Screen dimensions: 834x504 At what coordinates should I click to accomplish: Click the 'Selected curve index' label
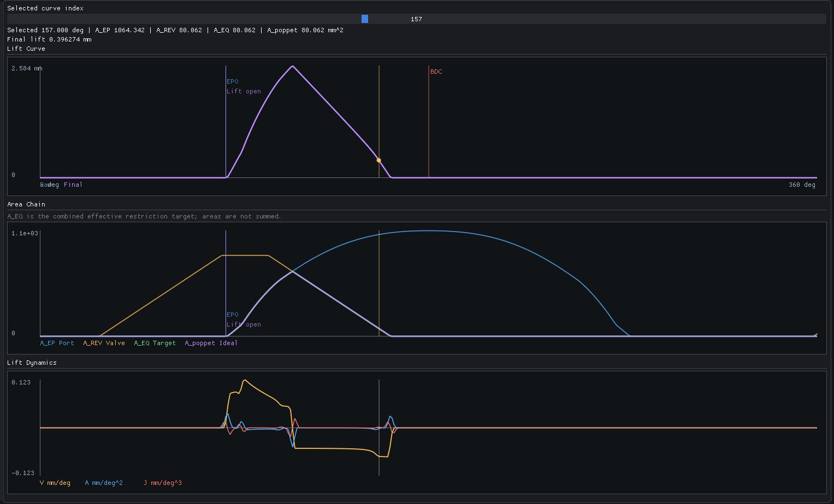[x=45, y=8]
